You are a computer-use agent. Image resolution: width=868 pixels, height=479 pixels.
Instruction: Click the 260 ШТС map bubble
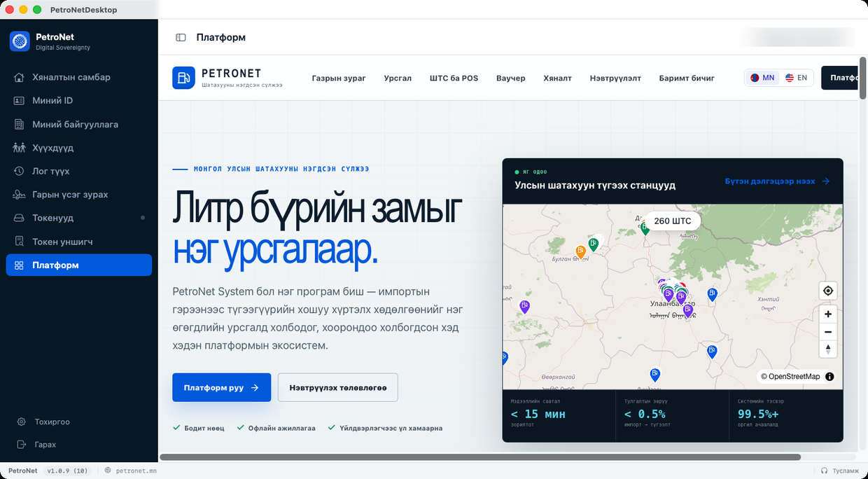672,221
